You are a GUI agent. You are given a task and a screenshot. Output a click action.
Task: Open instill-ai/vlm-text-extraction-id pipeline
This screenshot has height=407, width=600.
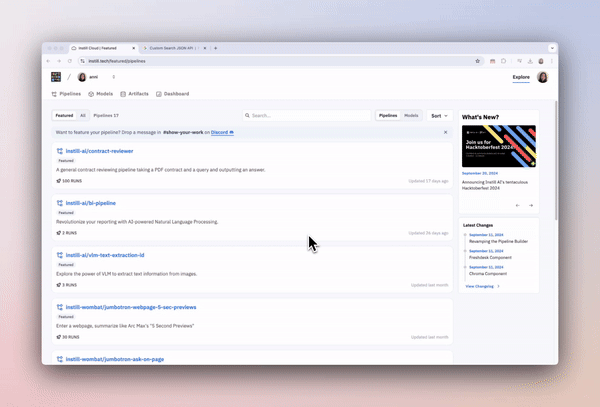tap(105, 255)
